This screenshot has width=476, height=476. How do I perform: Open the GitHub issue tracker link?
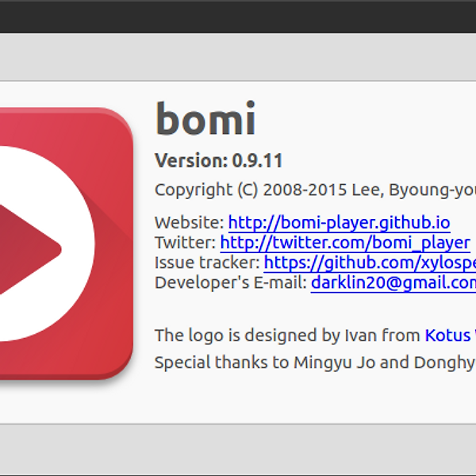[x=370, y=263]
